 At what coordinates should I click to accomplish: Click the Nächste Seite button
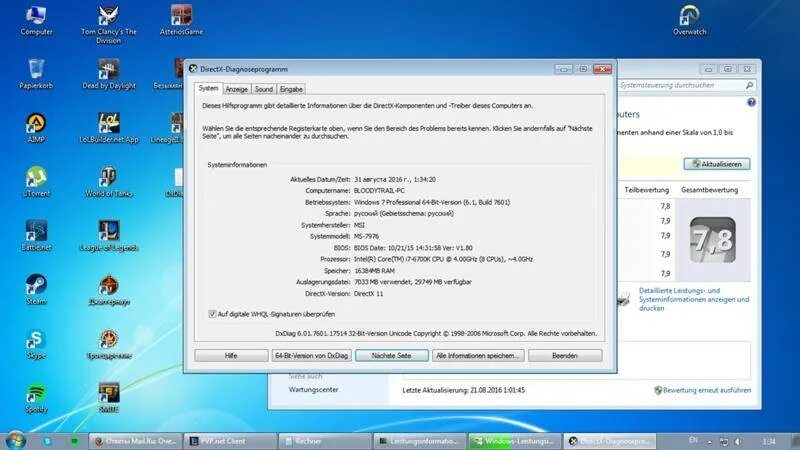pos(391,356)
